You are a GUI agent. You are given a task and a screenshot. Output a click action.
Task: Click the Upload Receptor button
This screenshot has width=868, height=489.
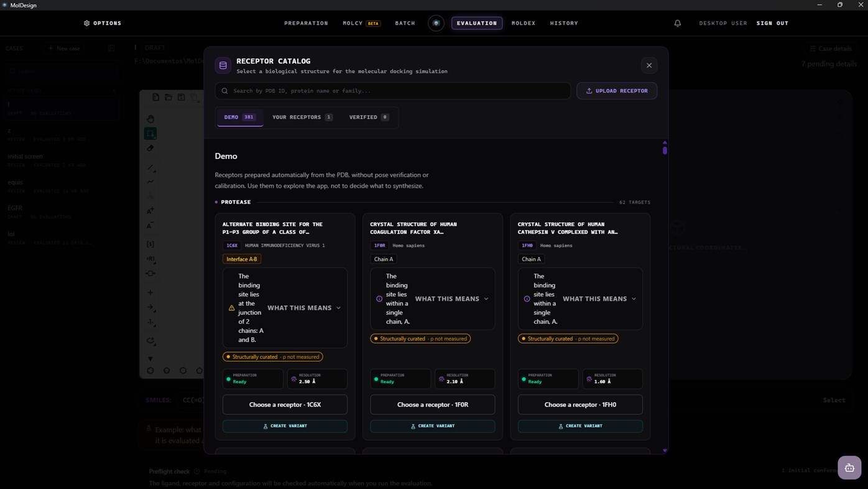(x=617, y=91)
